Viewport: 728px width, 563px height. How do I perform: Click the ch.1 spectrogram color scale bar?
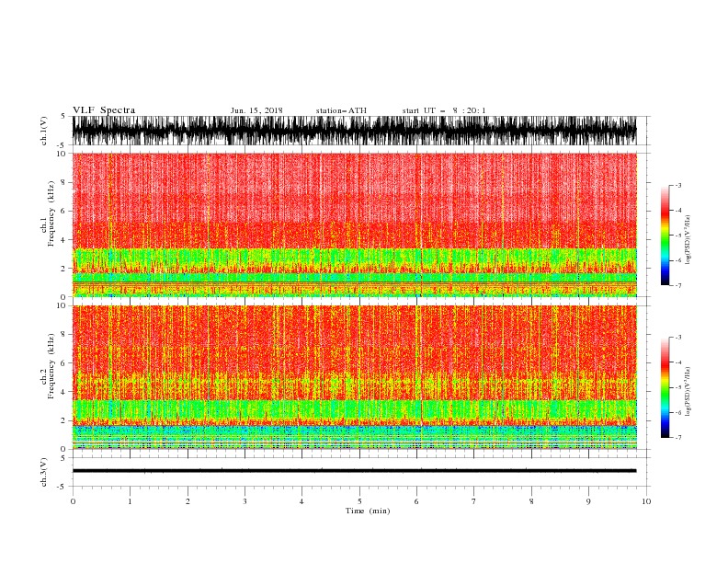665,236
